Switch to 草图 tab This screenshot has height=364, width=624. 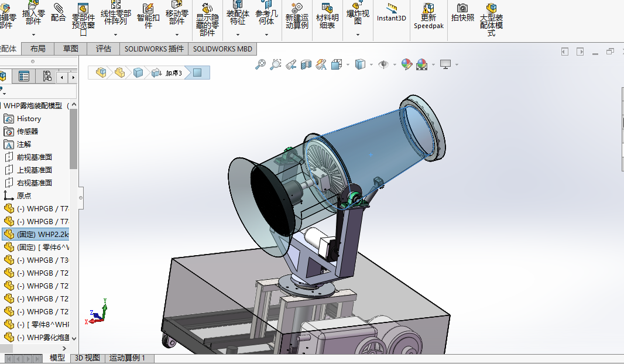pyautogui.click(x=70, y=49)
